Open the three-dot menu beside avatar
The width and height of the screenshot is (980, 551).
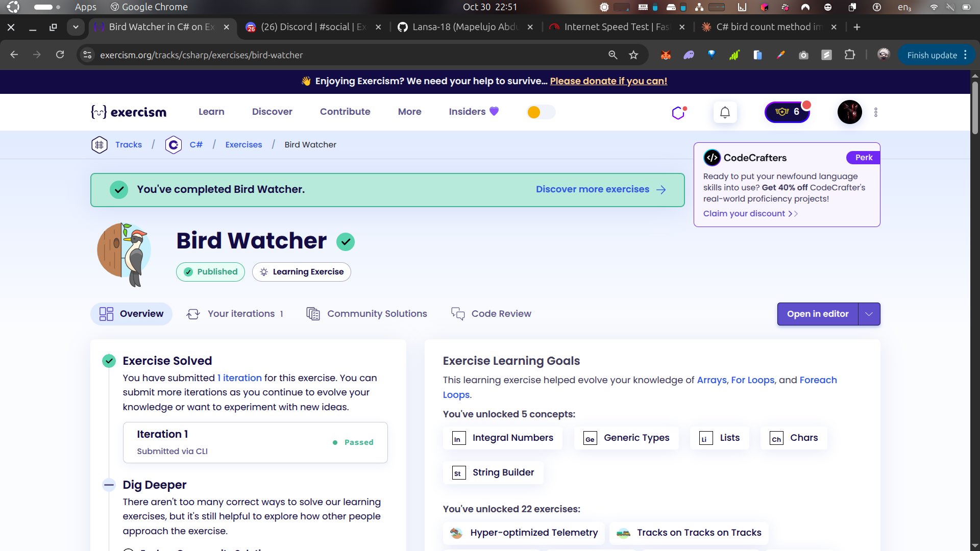(876, 112)
